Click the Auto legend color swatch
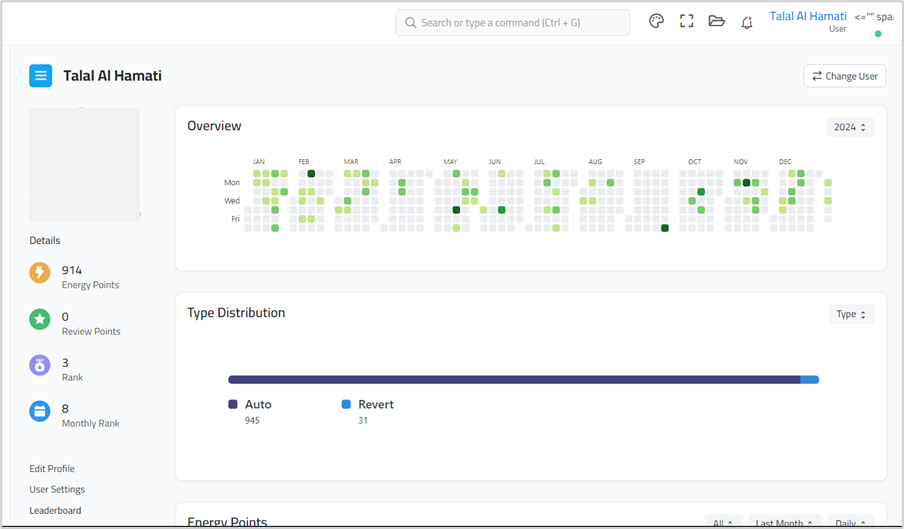The height and width of the screenshot is (529, 904). tap(233, 405)
